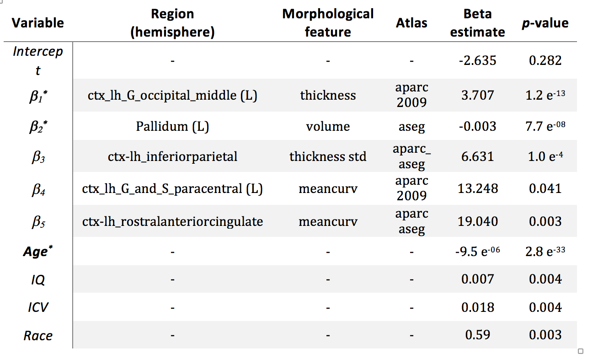The image size is (598, 364).
Task: Click the "Intercept" row label cell
Action: tap(38, 60)
